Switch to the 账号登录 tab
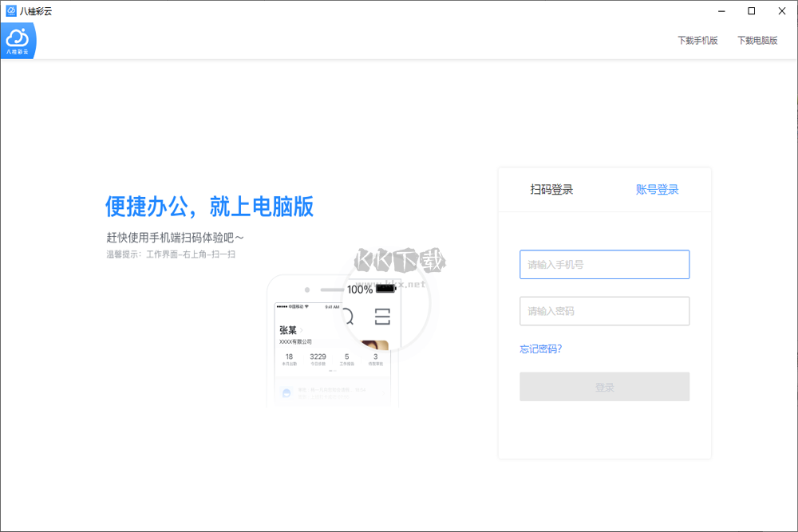Viewport: 798px width, 532px height. (x=657, y=190)
